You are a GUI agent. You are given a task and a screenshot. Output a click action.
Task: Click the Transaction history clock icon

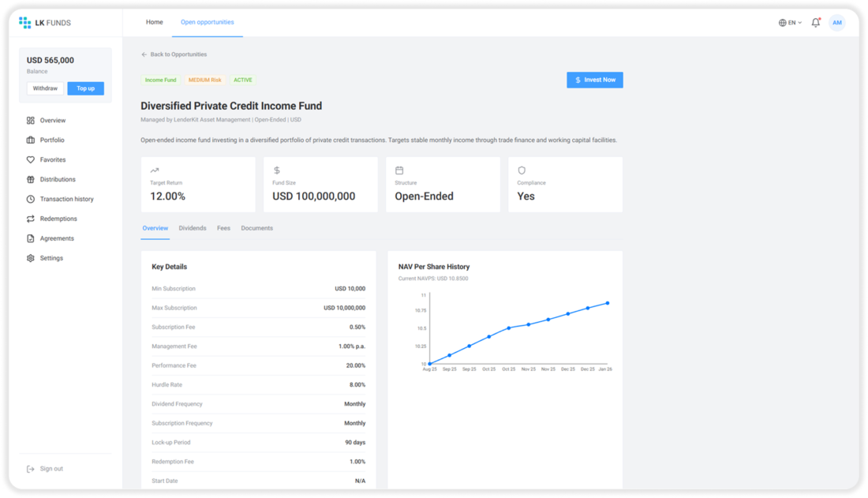pos(31,199)
